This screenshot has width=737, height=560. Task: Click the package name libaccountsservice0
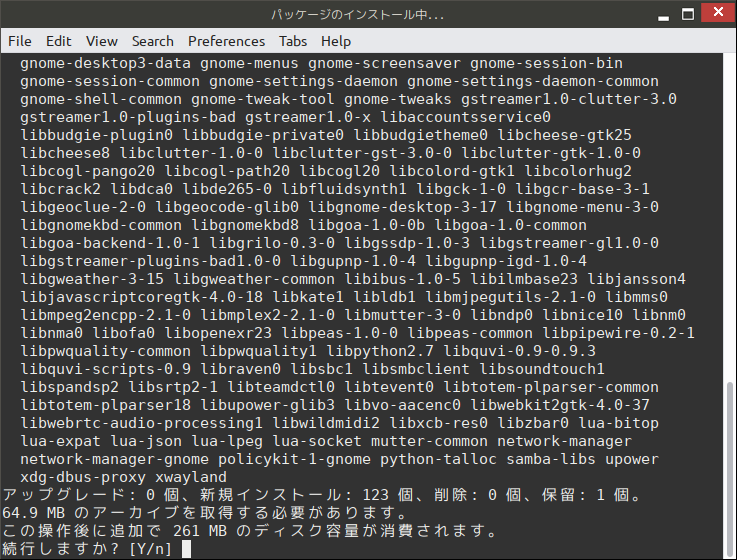465,117
